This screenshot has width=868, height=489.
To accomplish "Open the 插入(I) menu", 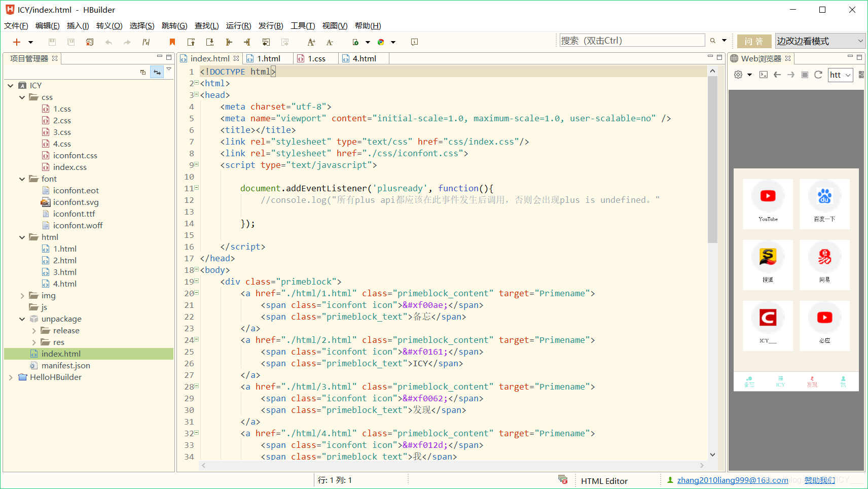I will (78, 26).
